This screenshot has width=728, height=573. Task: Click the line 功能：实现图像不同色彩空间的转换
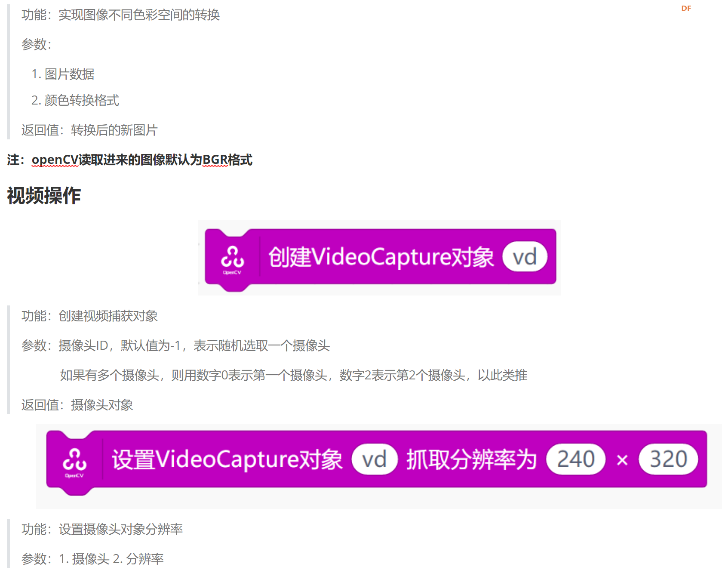point(121,15)
